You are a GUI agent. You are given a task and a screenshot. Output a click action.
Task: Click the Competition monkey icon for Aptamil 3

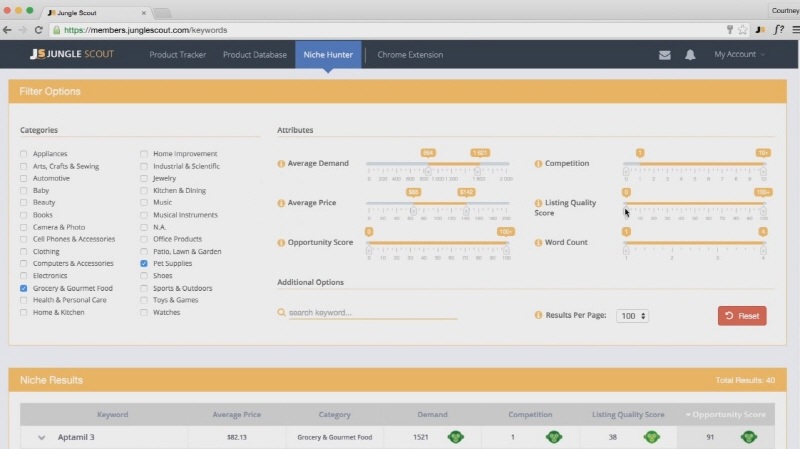(x=554, y=437)
